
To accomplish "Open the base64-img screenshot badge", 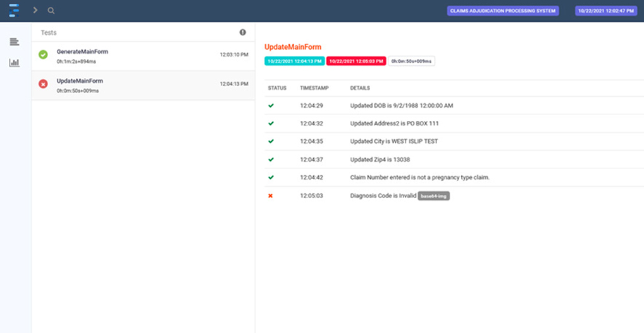I will pyautogui.click(x=434, y=196).
